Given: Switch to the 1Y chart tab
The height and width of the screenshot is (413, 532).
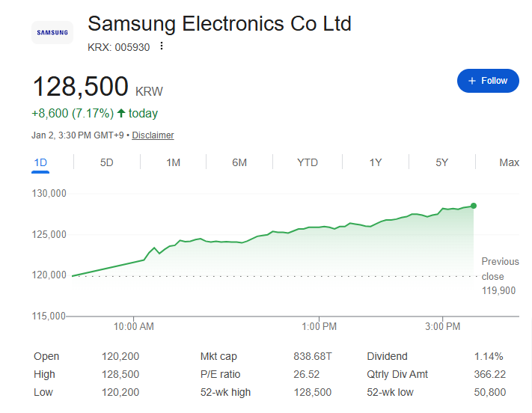Looking at the screenshot, I should 376,162.
